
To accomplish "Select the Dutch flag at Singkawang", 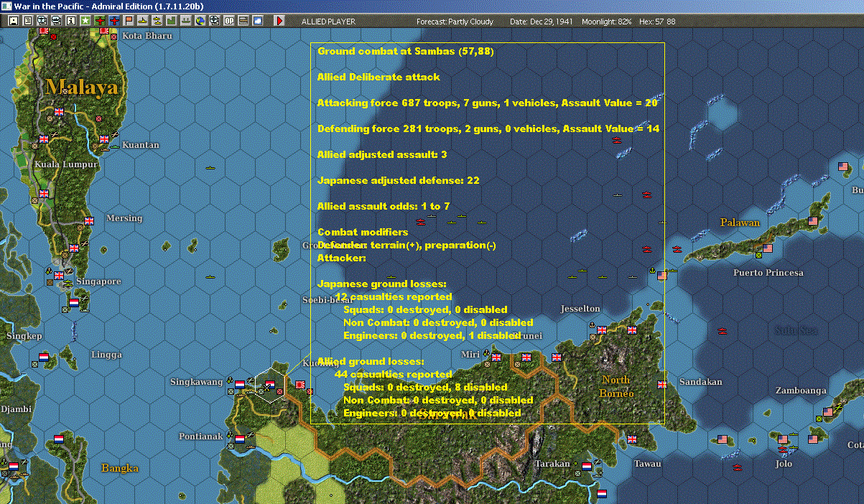I will [x=240, y=384].
